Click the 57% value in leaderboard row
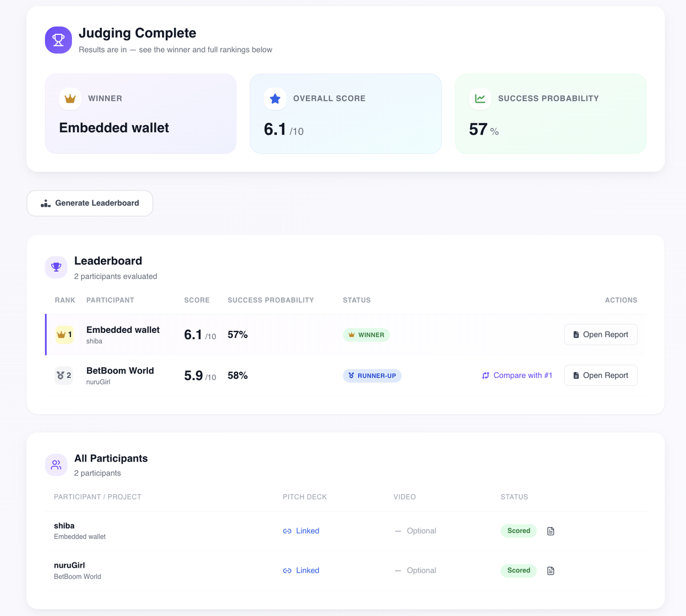The image size is (686, 616). 238,335
